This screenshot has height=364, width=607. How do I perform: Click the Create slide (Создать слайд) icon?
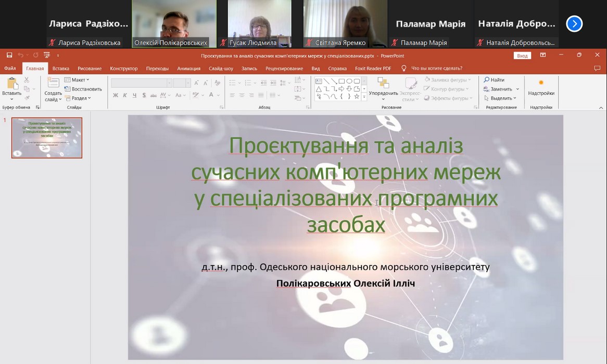[x=53, y=83]
